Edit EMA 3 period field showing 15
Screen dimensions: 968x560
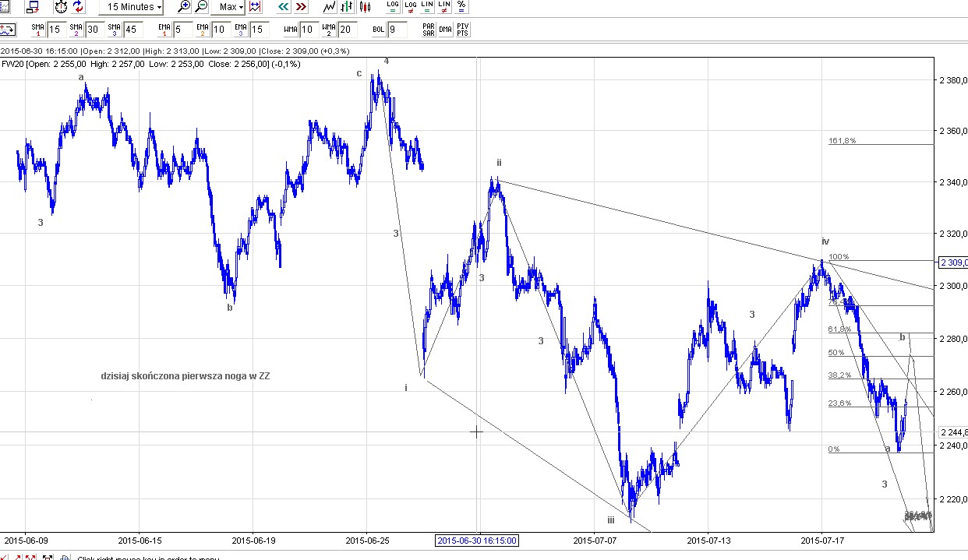pyautogui.click(x=258, y=30)
